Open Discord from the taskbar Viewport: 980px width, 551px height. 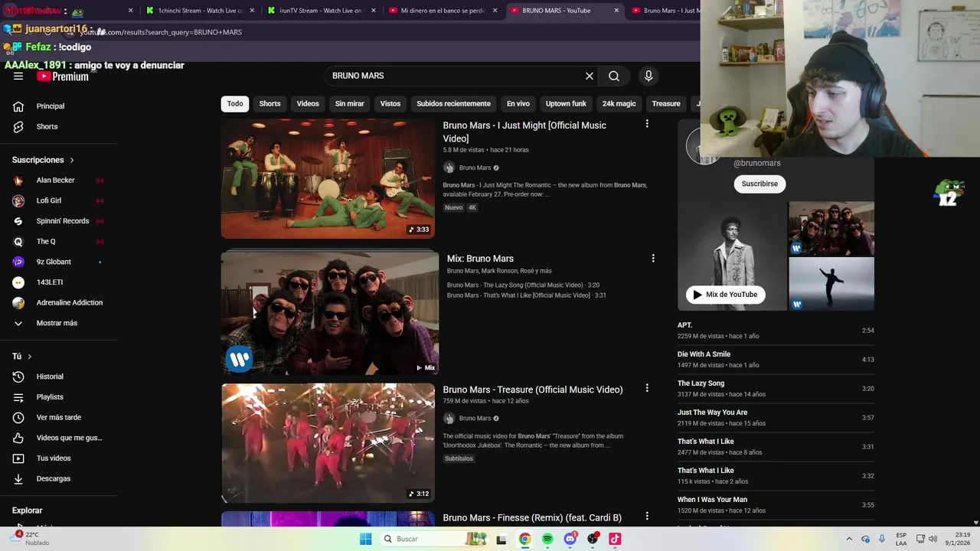click(x=570, y=539)
